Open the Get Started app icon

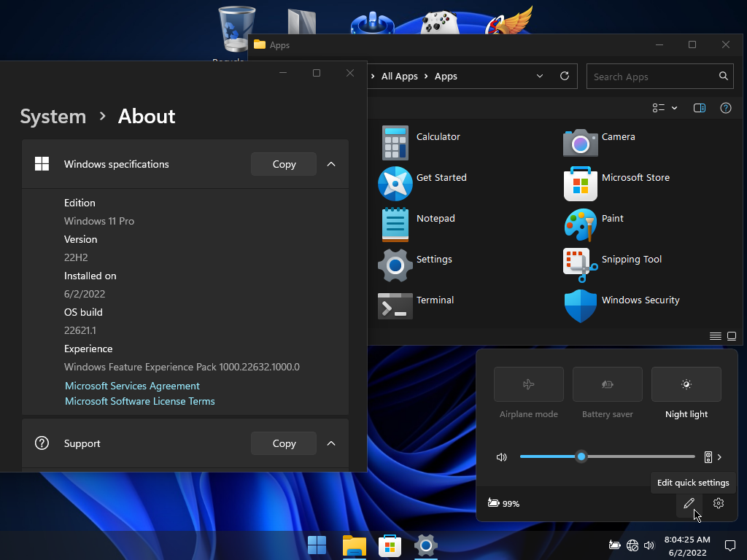395,184
